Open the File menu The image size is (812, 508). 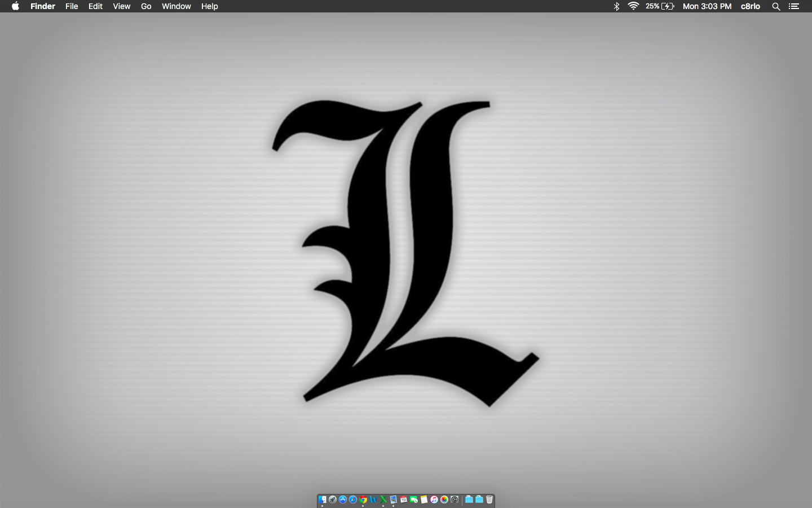point(72,6)
